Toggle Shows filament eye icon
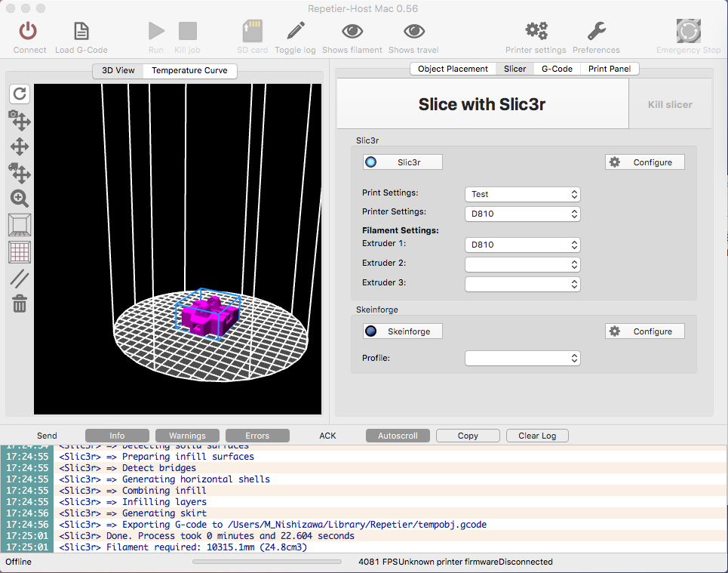The height and width of the screenshot is (573, 728). (352, 31)
